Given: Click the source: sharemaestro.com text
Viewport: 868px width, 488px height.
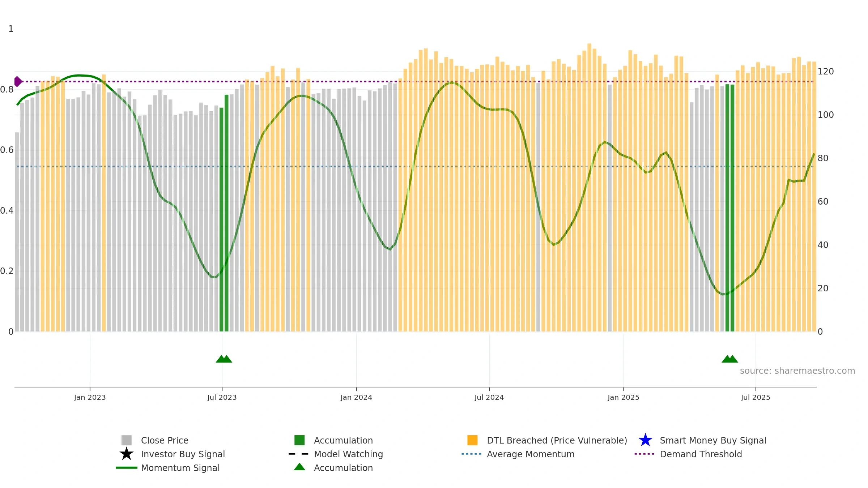Looking at the screenshot, I should click(797, 371).
